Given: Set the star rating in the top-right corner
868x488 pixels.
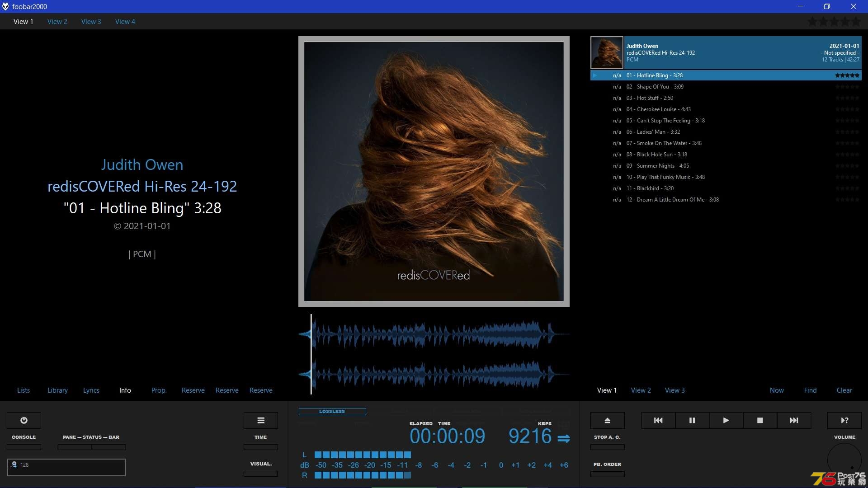Looking at the screenshot, I should point(834,21).
